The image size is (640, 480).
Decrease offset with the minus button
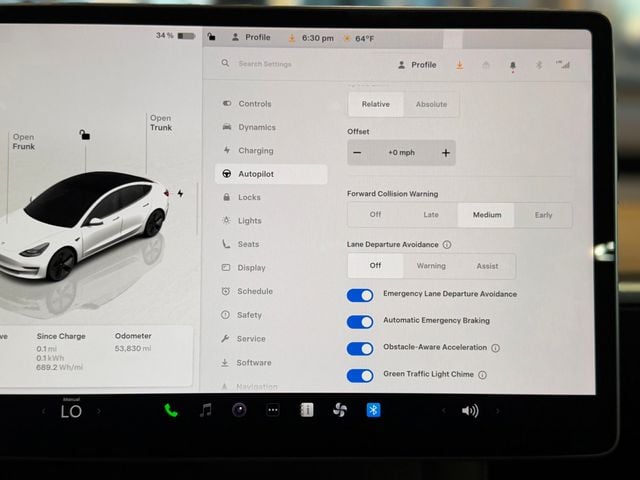(x=357, y=153)
